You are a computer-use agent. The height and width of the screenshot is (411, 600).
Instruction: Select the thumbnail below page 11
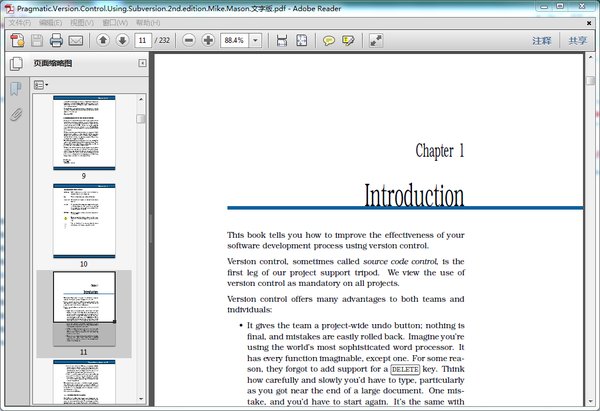click(x=84, y=382)
